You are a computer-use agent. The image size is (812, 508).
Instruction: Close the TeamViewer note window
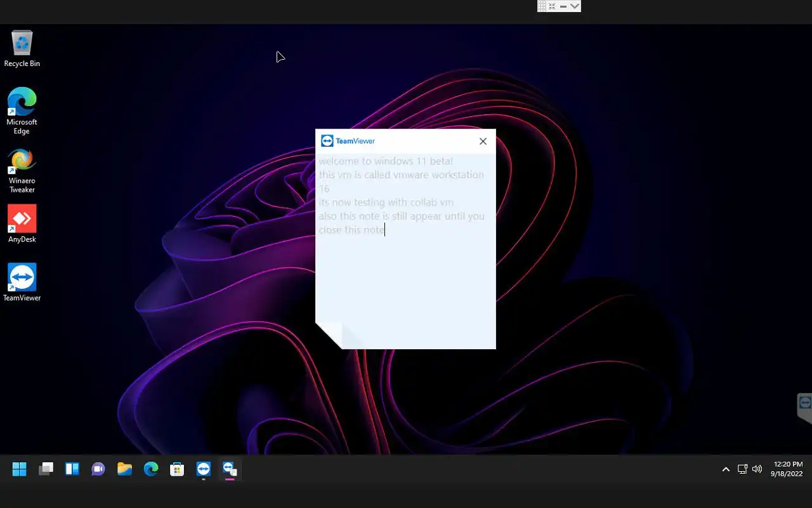483,141
